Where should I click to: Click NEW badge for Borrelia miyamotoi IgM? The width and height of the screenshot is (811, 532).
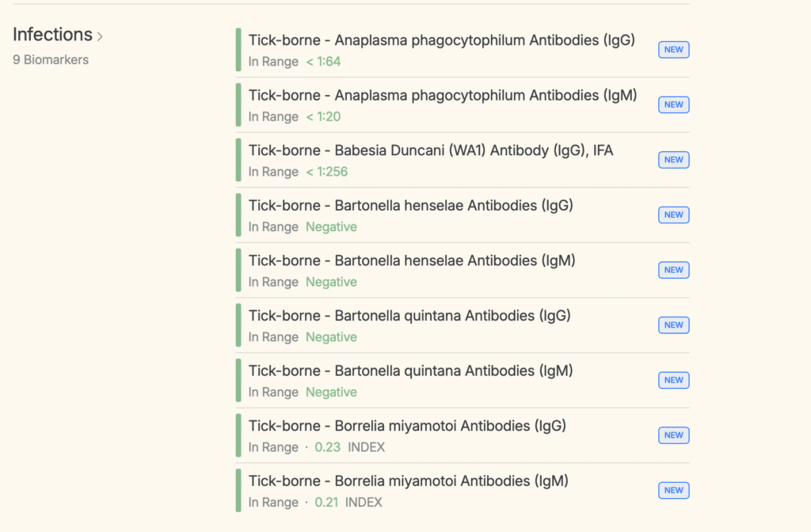tap(673, 490)
